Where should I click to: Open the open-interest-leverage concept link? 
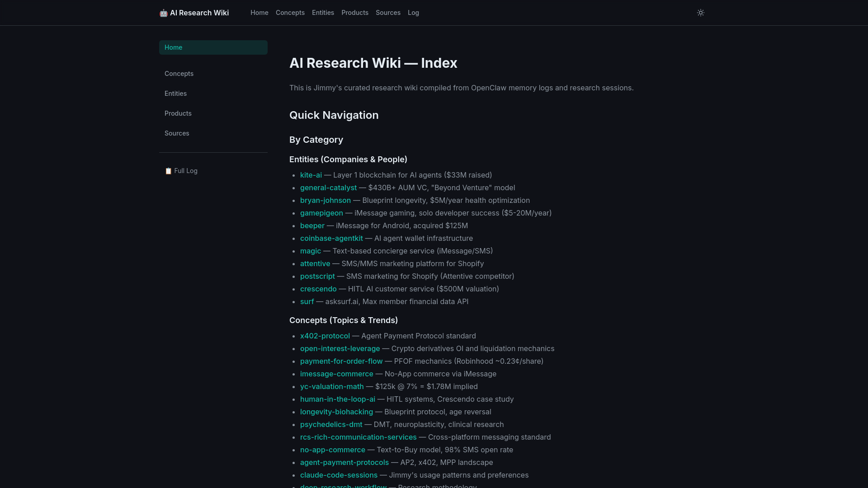coord(340,348)
